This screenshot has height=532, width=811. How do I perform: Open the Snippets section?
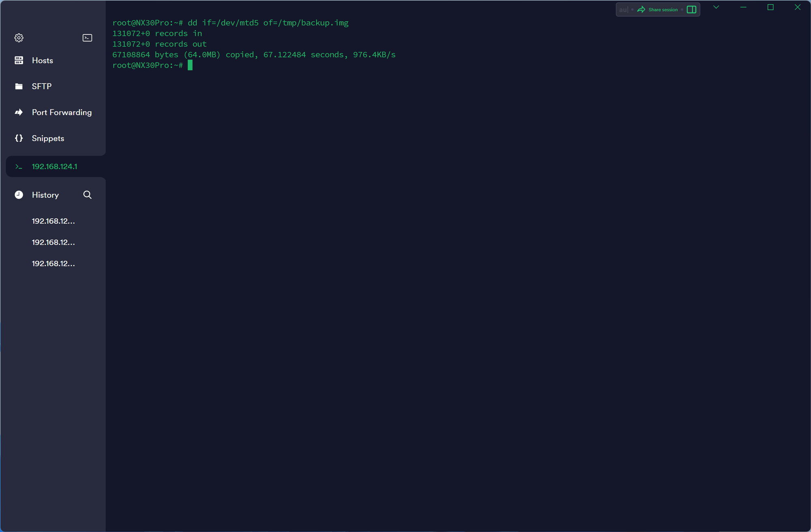[48, 138]
